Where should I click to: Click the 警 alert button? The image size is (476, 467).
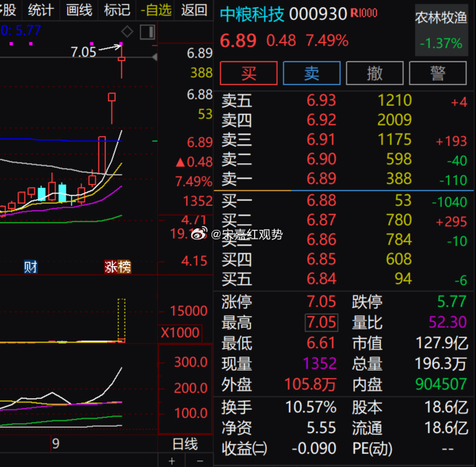[438, 73]
